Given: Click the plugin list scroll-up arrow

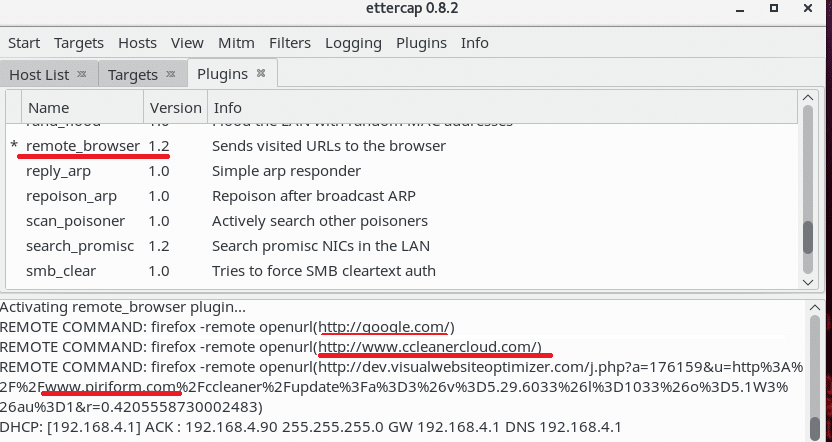Looking at the screenshot, I should click(808, 98).
